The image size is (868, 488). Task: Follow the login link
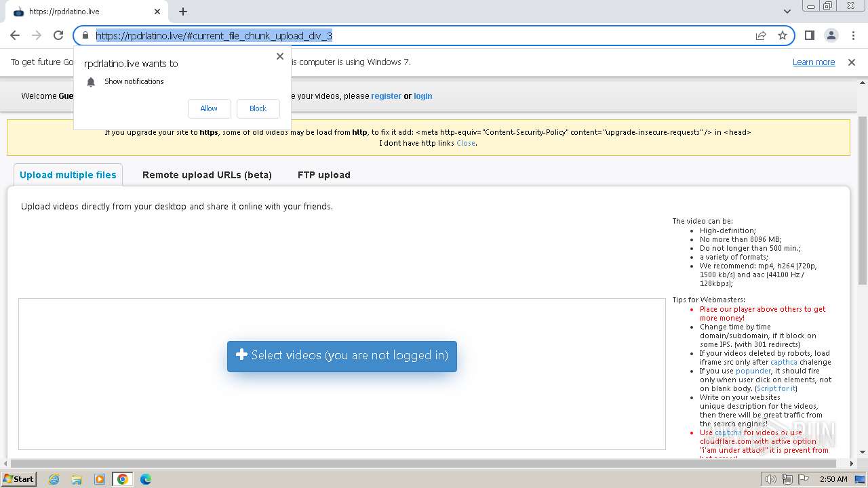[x=423, y=96]
